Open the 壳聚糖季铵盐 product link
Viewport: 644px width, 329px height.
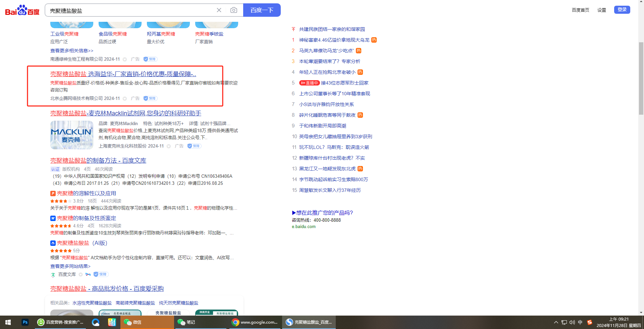point(209,34)
